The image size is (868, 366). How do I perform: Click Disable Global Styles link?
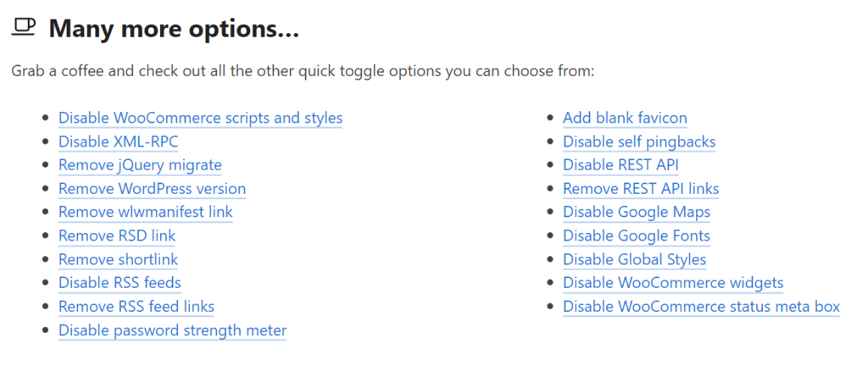(634, 259)
